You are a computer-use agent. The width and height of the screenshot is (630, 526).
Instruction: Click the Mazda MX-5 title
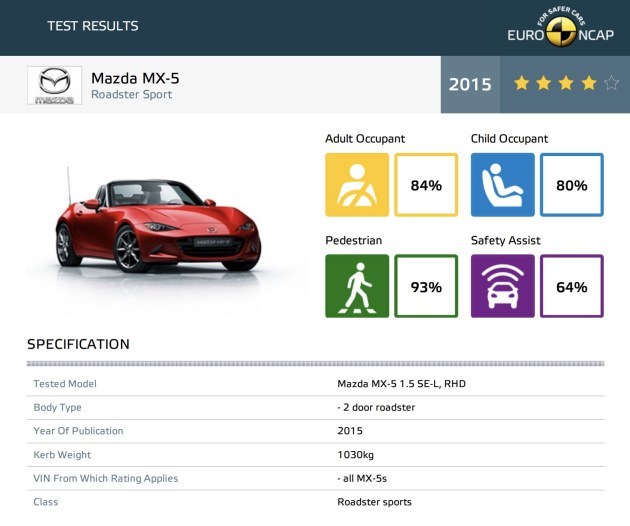pyautogui.click(x=135, y=78)
